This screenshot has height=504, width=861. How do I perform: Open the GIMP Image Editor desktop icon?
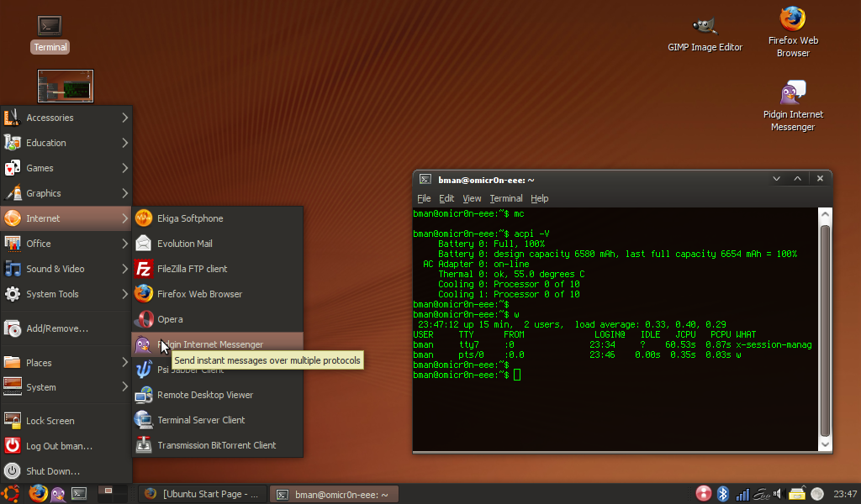tap(705, 34)
